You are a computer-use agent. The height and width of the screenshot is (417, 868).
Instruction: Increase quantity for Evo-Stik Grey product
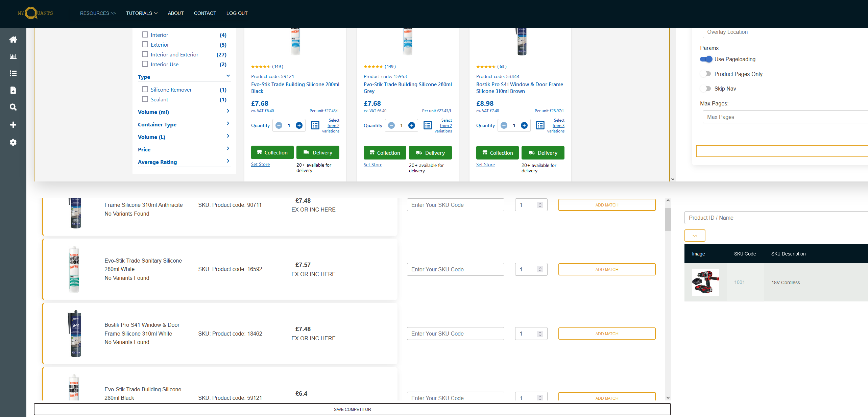point(412,125)
